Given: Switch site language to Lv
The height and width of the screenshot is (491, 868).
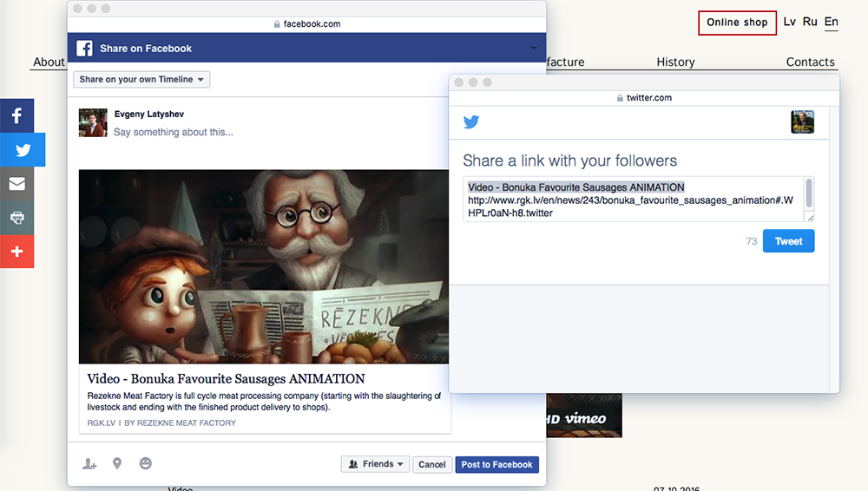Looking at the screenshot, I should pos(789,22).
